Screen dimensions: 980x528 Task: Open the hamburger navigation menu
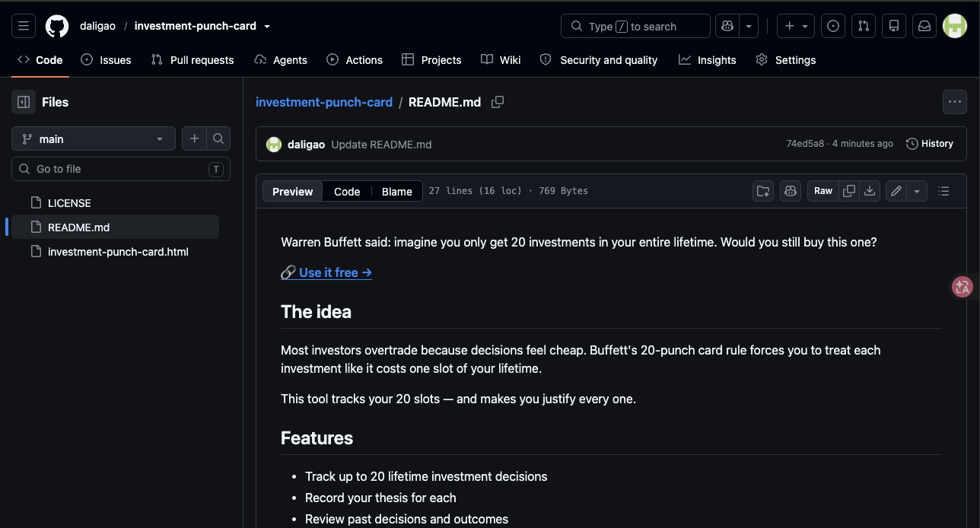coord(24,26)
